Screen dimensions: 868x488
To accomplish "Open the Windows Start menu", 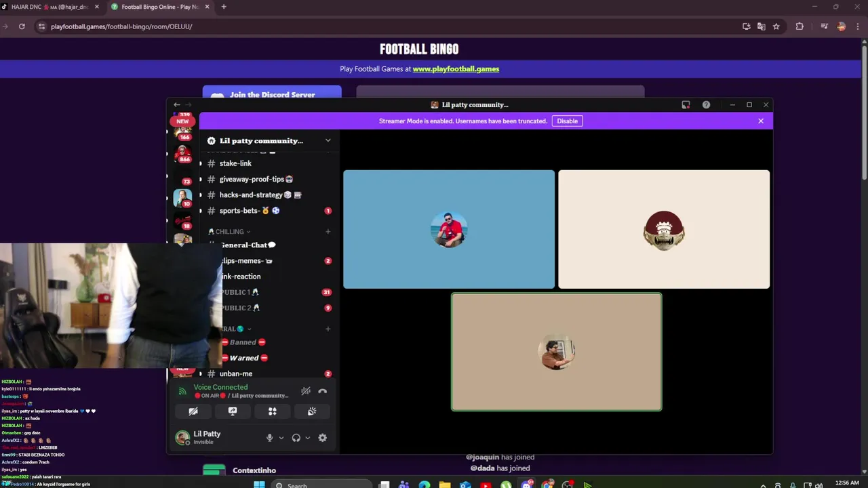I will click(x=259, y=485).
